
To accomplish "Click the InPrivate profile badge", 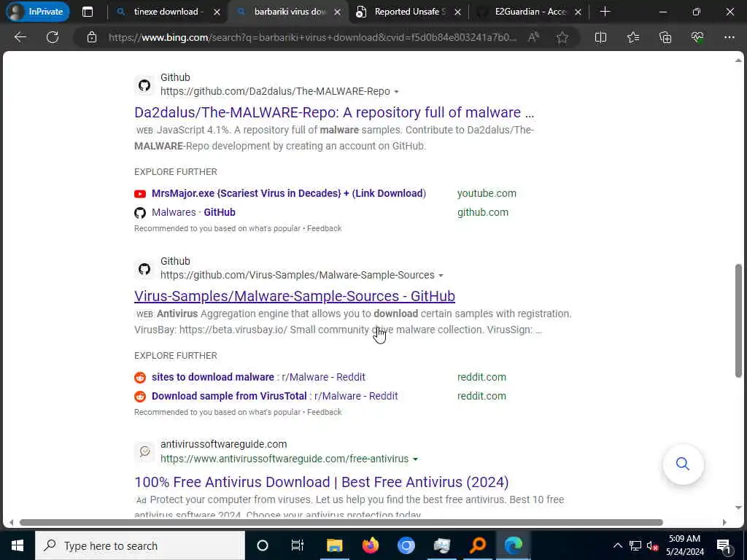I will (38, 12).
